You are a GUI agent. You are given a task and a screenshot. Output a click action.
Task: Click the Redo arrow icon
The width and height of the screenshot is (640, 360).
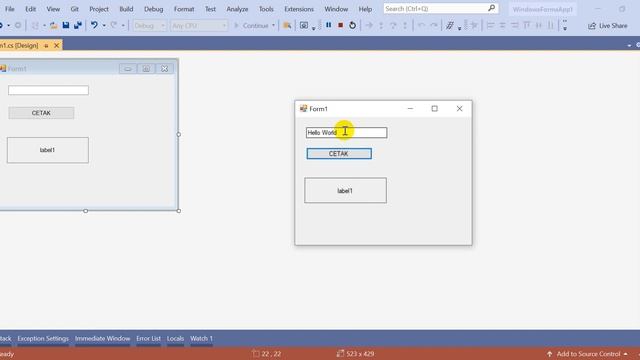114,25
